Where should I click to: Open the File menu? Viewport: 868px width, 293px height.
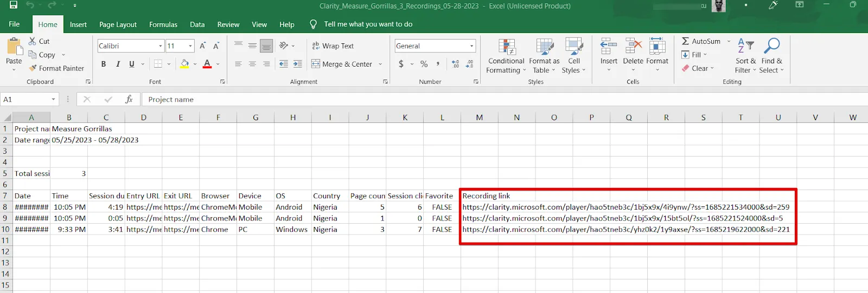(15, 24)
